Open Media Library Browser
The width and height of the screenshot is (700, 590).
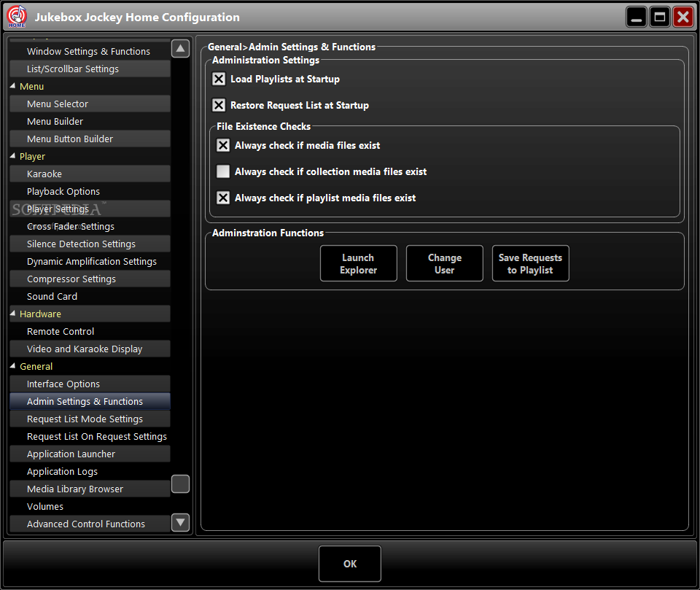click(90, 489)
